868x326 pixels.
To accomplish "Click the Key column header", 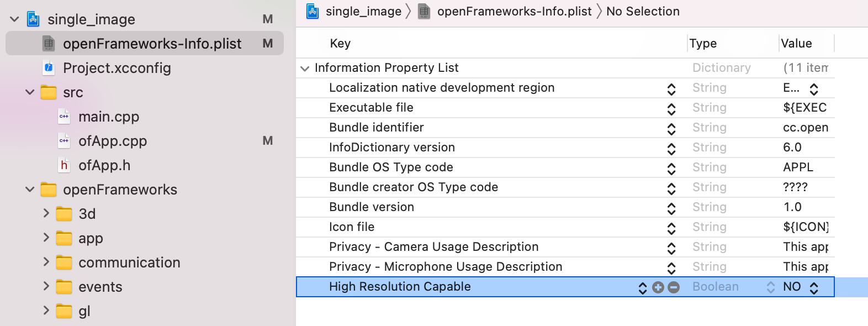I will [340, 44].
